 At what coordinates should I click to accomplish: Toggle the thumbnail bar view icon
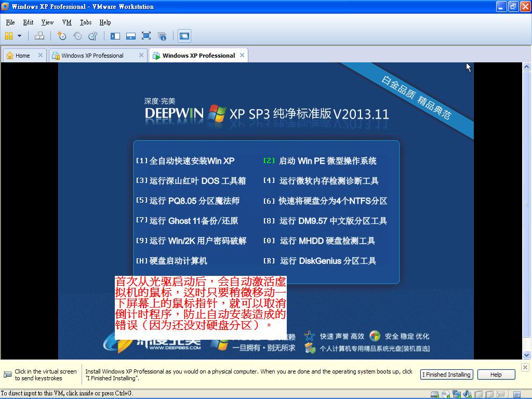[130, 36]
